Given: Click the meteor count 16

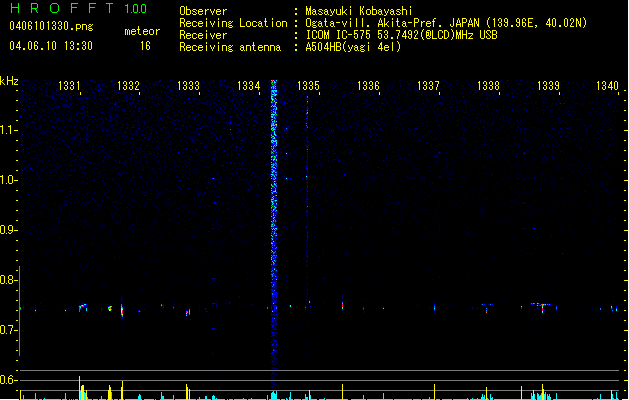Looking at the screenshot, I should point(145,46).
